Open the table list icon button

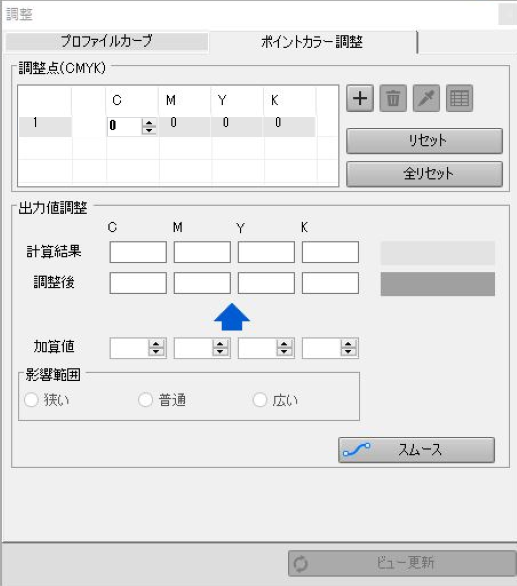[x=459, y=99]
